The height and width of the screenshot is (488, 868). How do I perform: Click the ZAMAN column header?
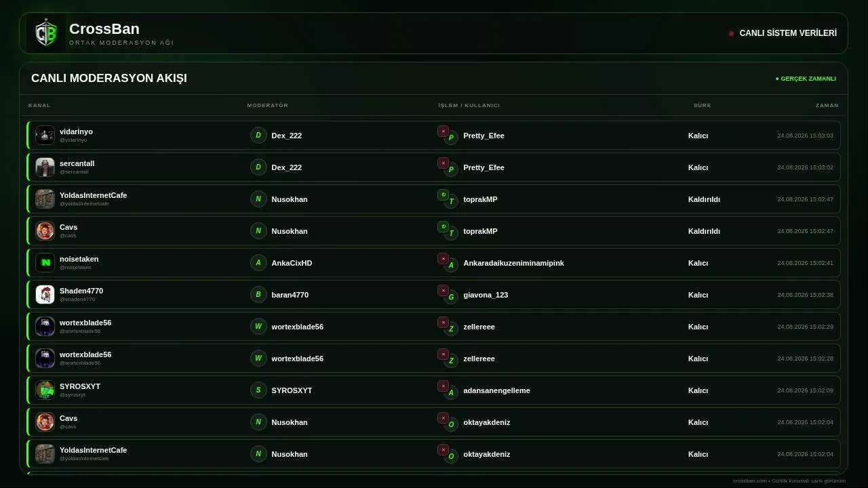[827, 105]
